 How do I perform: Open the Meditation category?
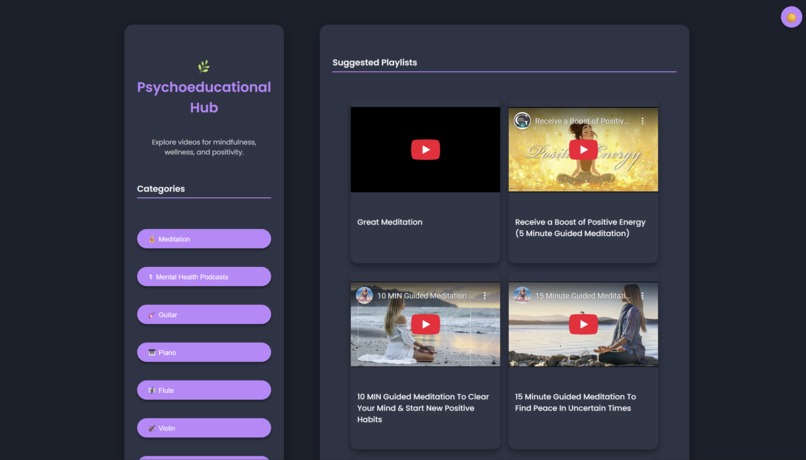(x=204, y=239)
